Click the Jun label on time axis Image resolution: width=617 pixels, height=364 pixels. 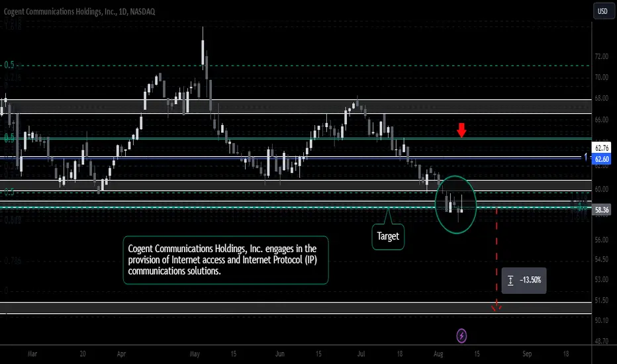280,354
